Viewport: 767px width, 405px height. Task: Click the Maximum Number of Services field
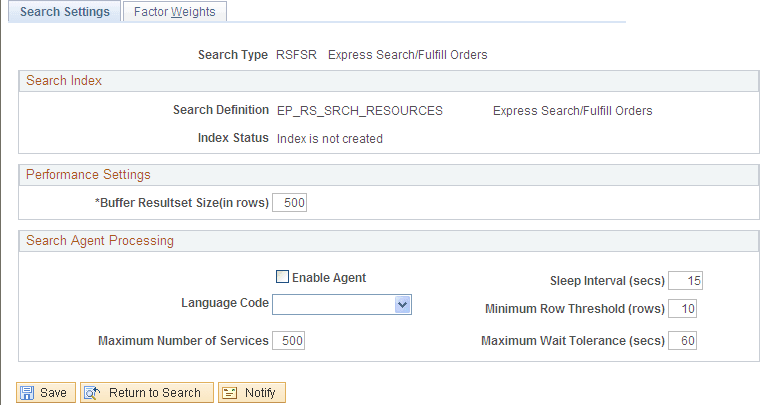click(289, 340)
